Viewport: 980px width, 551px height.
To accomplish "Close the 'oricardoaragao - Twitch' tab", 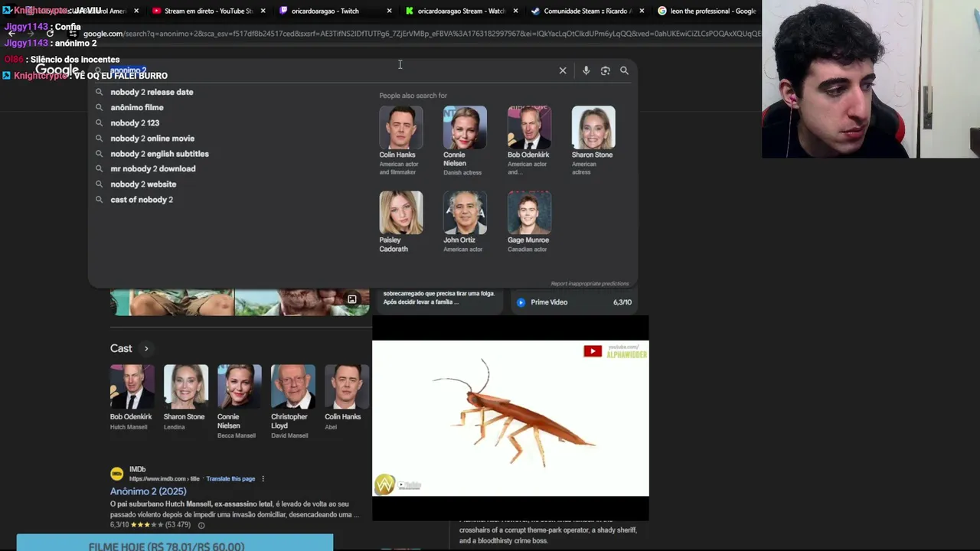I will (x=389, y=11).
